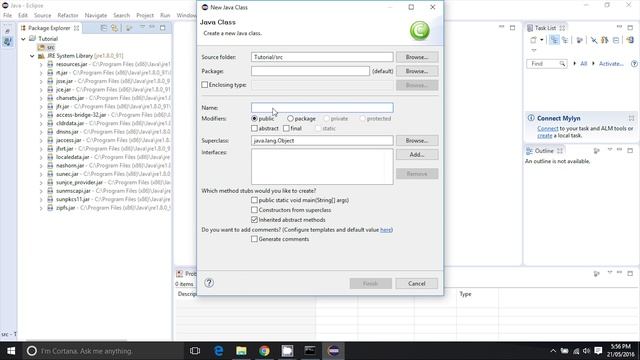Click Focus on Workweek icon in Task List

(x=579, y=40)
